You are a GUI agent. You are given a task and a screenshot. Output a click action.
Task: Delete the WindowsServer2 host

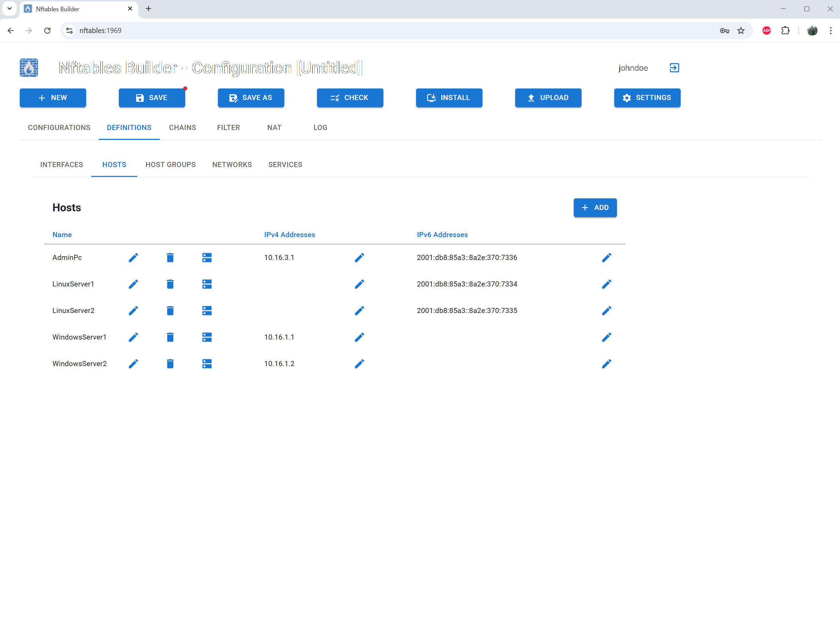click(170, 364)
